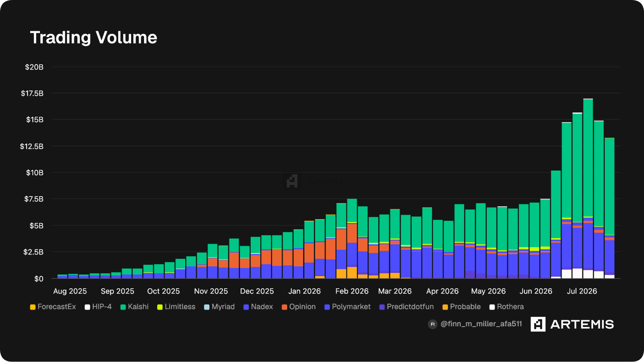Viewport: 644px width, 362px height.
Task: Select the $15B axis value
Action: [x=35, y=120]
